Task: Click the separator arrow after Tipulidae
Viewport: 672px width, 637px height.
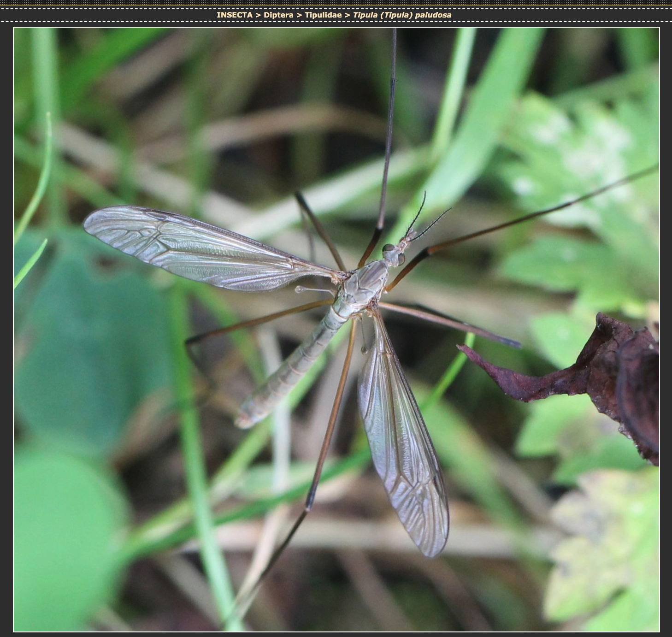Action: point(348,15)
